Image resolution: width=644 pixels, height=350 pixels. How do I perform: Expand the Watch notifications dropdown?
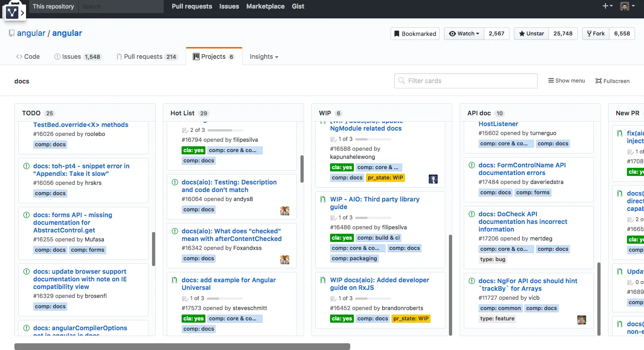(x=464, y=34)
